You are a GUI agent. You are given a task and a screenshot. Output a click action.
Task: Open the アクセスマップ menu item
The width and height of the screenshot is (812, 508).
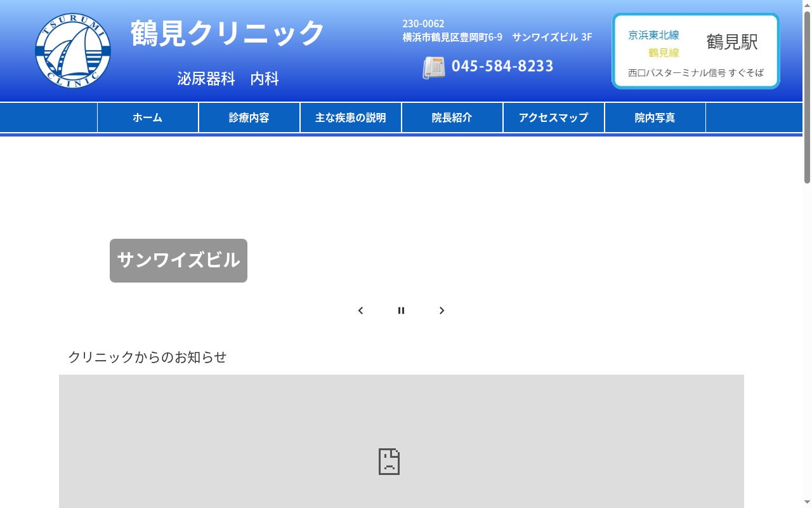click(554, 117)
